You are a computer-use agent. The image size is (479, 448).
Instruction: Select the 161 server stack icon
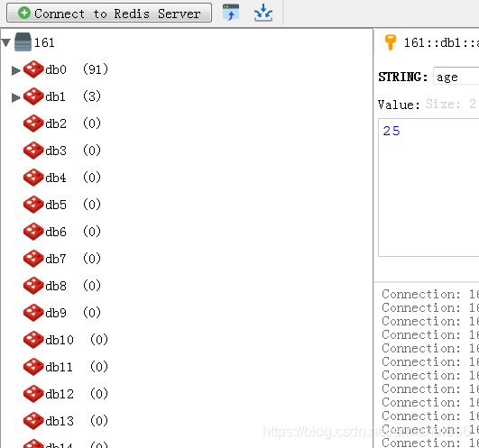click(23, 42)
